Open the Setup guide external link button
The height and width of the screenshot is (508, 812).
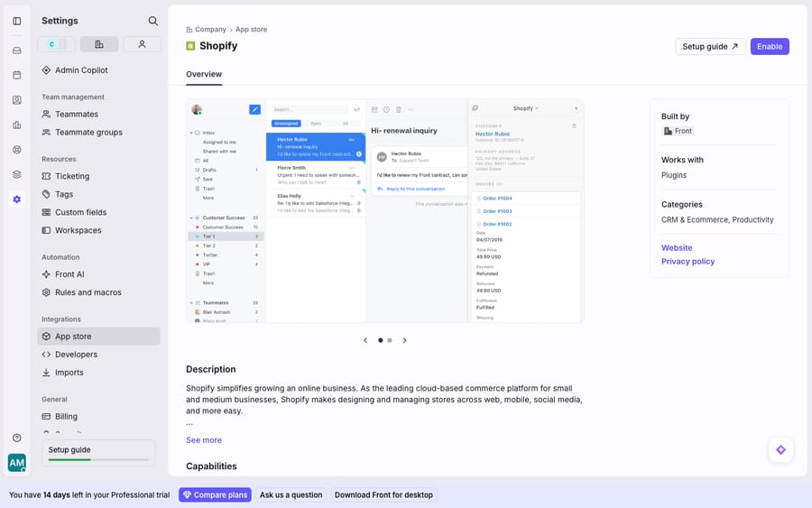tap(710, 47)
